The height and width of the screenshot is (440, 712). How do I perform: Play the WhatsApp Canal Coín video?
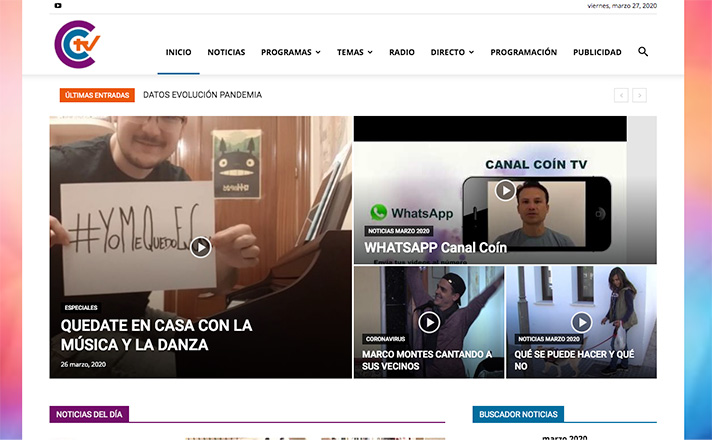[x=505, y=190]
